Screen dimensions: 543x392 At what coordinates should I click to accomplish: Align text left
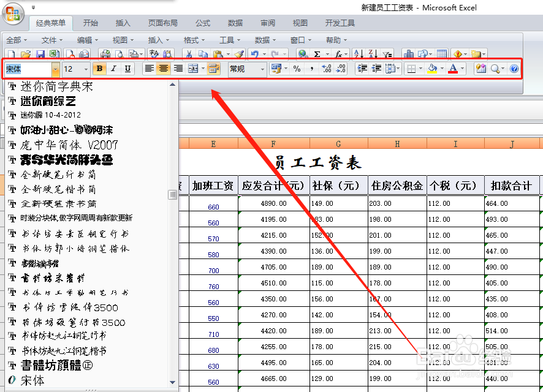[150, 69]
